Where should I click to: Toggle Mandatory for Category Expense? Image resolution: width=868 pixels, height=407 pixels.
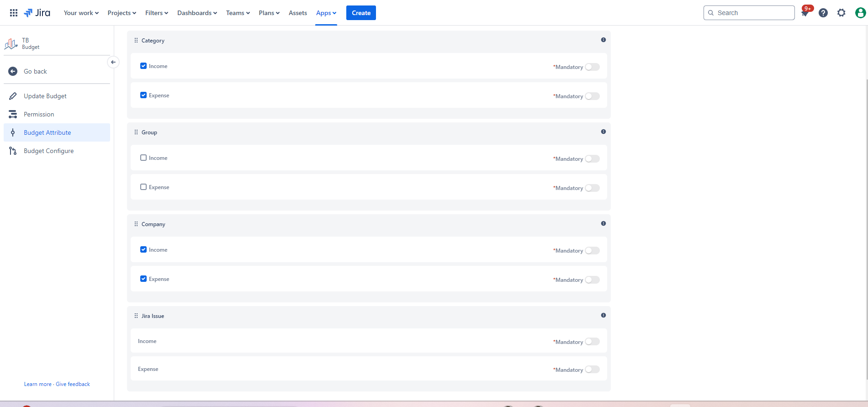[593, 96]
